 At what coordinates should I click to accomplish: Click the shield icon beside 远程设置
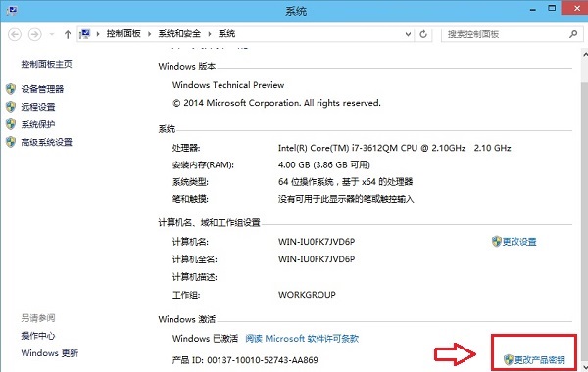point(11,107)
